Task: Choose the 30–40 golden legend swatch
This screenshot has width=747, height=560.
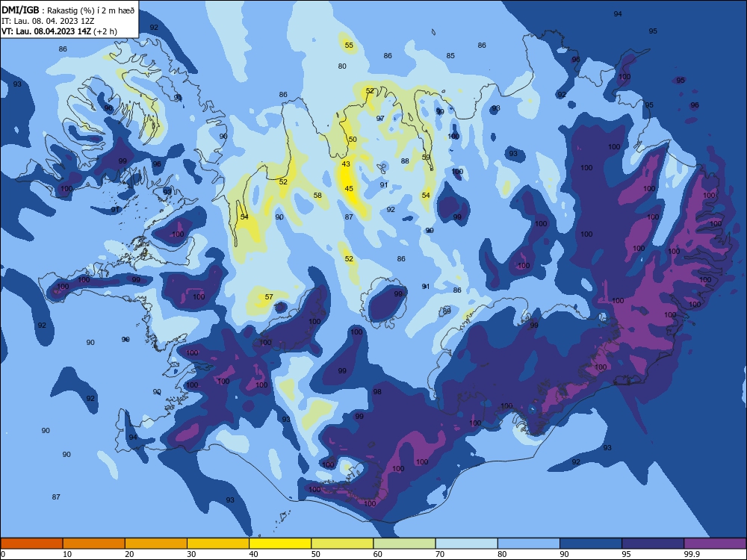Action: tap(218, 544)
